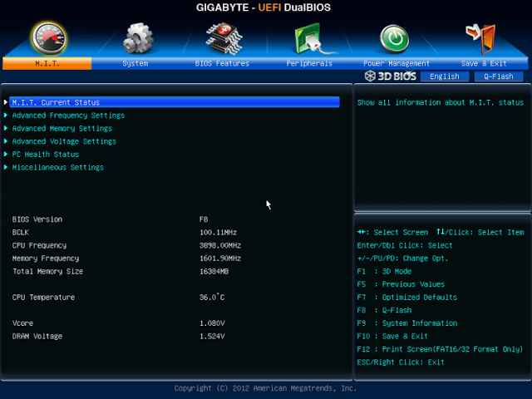Open the Power Management tab
The height and width of the screenshot is (399, 532).
tap(397, 63)
